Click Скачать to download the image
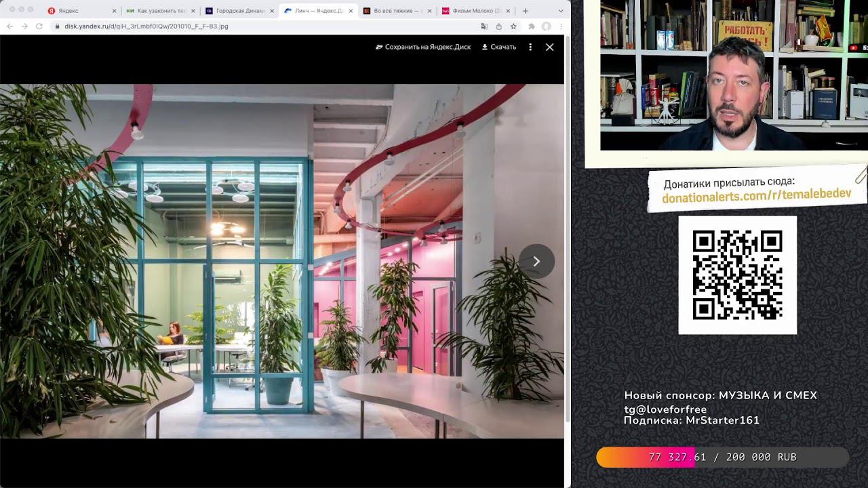Viewport: 868px width, 488px height. point(499,47)
